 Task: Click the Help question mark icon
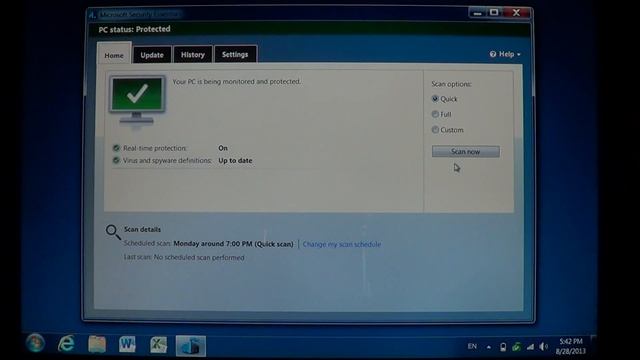pos(493,54)
